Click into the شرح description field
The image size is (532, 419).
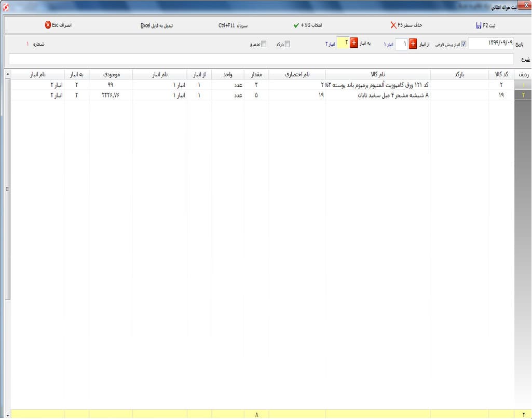(261, 59)
